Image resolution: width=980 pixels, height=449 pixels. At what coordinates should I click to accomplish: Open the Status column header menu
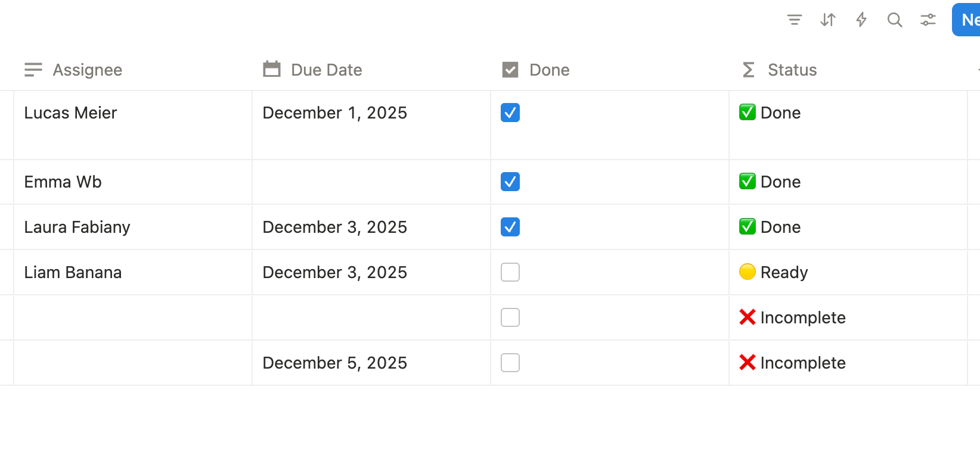tap(792, 70)
